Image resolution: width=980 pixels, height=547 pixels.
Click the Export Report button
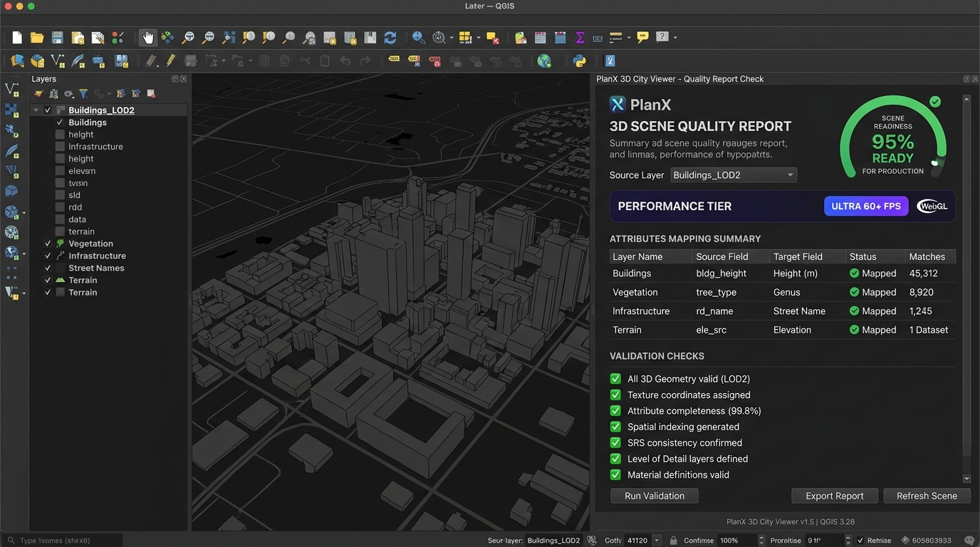(835, 496)
